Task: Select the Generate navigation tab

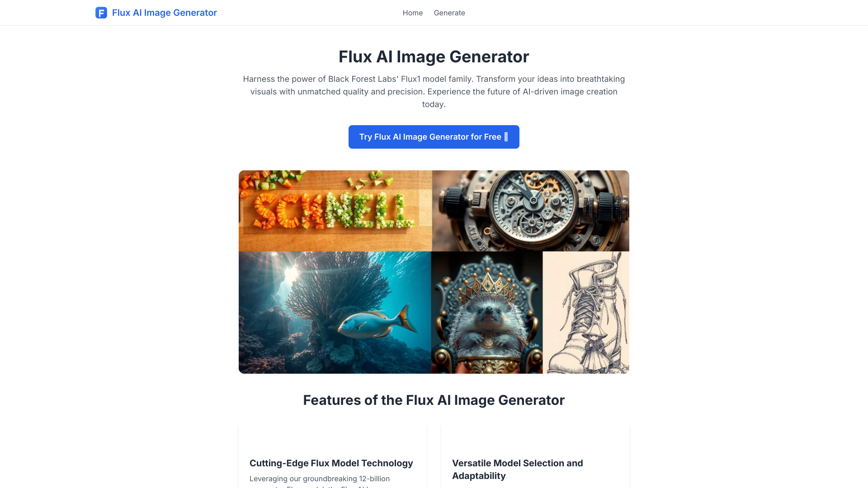Action: (x=449, y=13)
